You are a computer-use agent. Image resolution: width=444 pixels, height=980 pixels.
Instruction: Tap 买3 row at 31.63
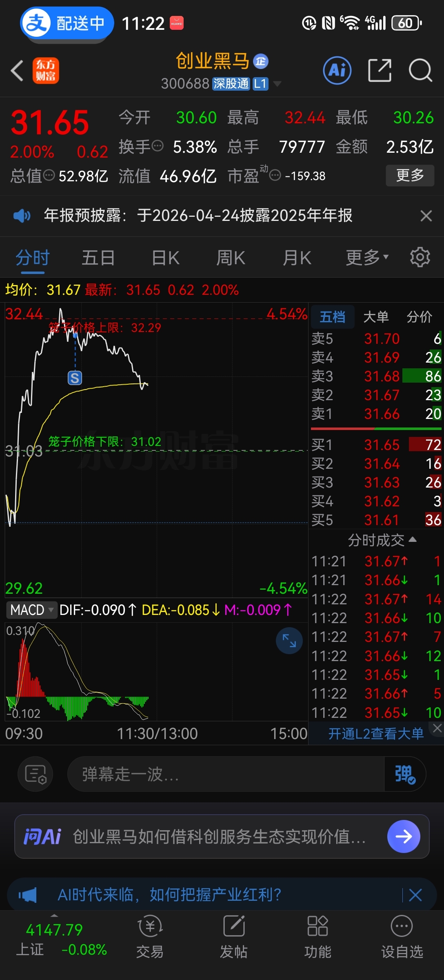point(376,482)
